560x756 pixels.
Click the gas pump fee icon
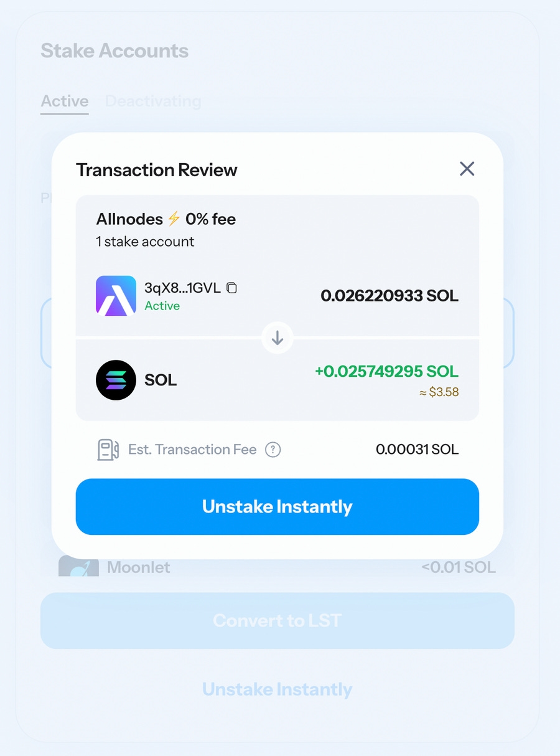[108, 450]
